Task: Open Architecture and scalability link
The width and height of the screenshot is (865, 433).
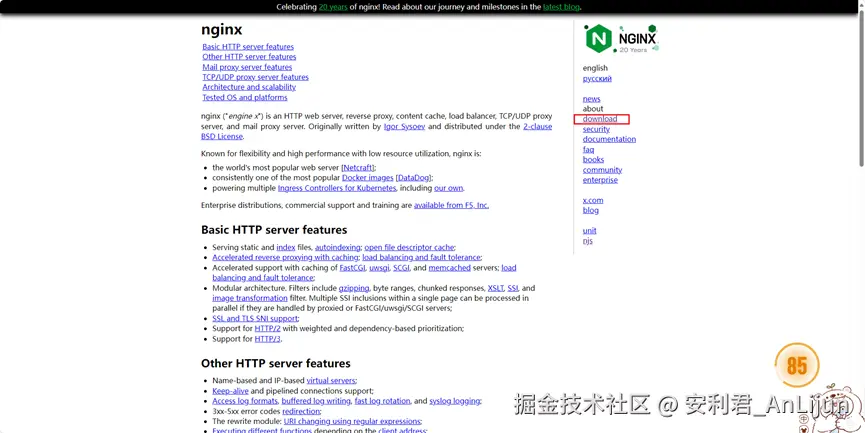Action: 249,87
